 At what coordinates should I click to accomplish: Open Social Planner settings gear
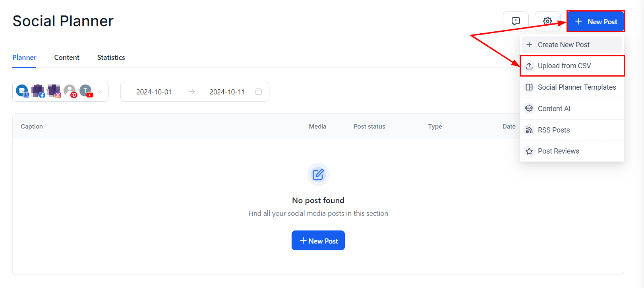tap(547, 21)
